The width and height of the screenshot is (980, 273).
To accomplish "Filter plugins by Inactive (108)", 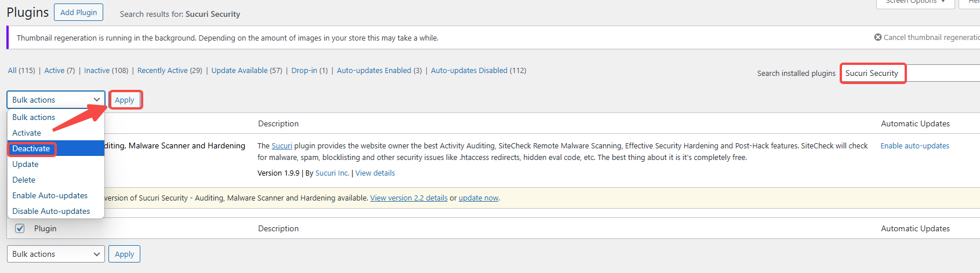I will coord(106,71).
